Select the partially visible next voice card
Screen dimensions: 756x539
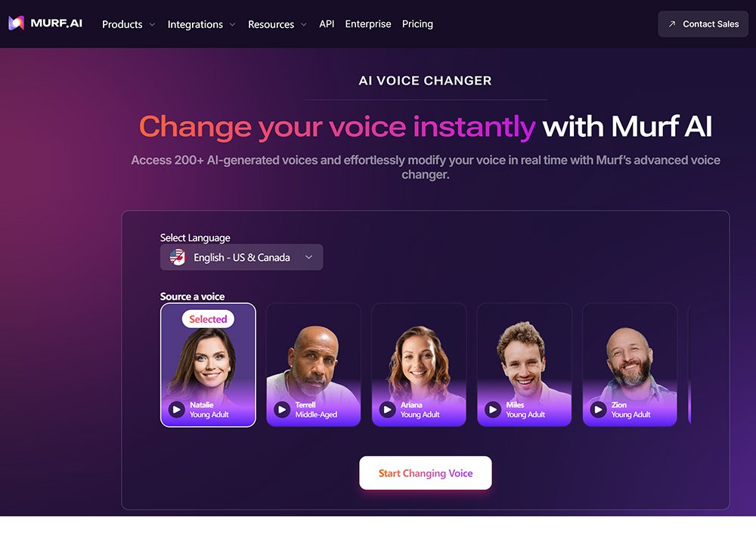click(690, 365)
